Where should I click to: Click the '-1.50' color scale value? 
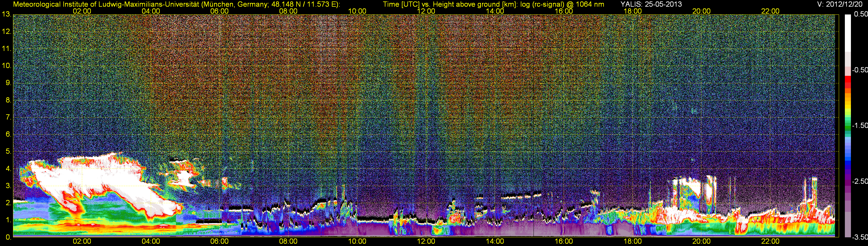(860, 125)
